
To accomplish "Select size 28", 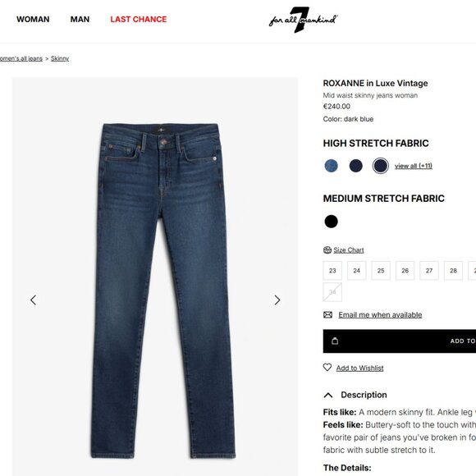I will [453, 271].
